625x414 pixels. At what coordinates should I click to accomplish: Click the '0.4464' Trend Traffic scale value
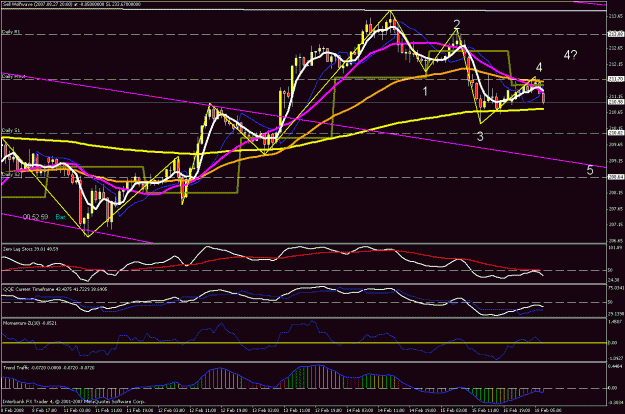tap(615, 365)
